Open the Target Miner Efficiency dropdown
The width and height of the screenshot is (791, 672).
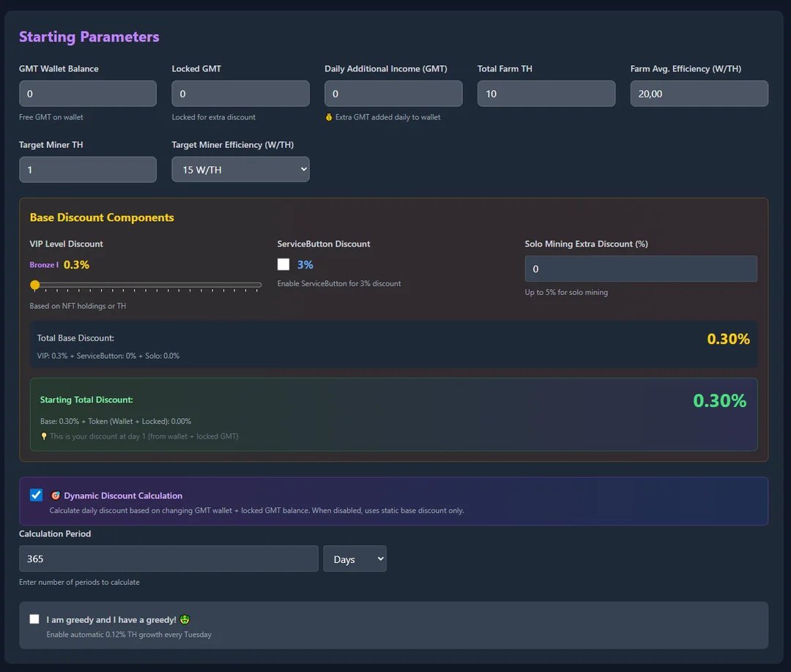240,169
